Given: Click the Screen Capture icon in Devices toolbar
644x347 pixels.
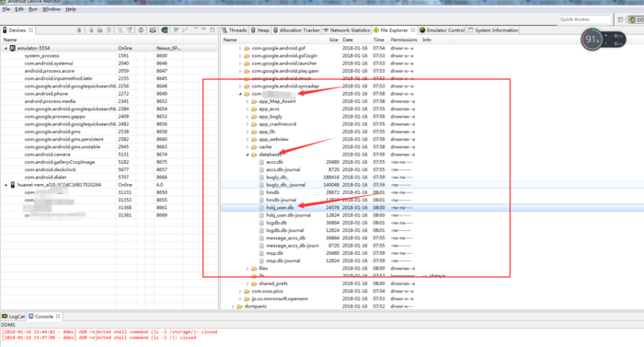Looking at the screenshot, I should tap(153, 30).
